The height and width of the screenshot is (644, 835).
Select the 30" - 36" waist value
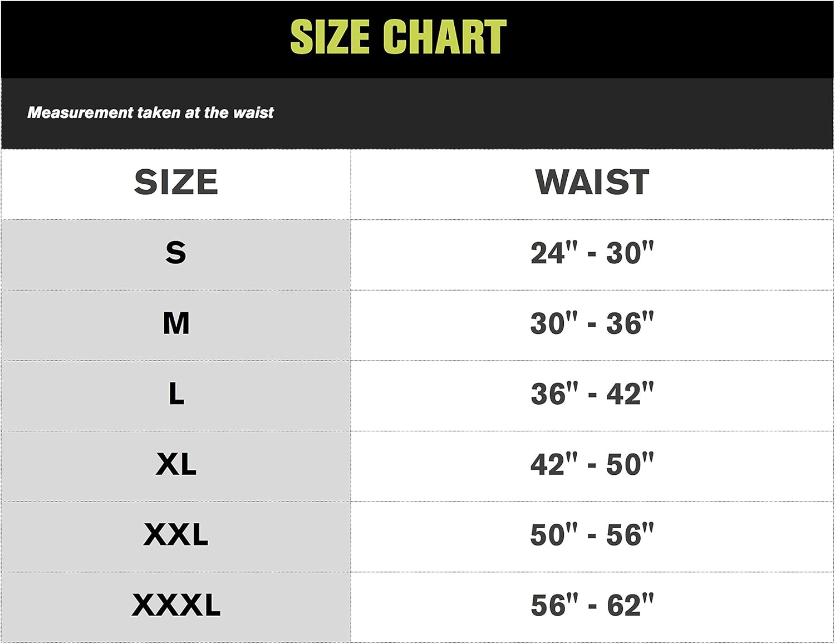point(592,323)
